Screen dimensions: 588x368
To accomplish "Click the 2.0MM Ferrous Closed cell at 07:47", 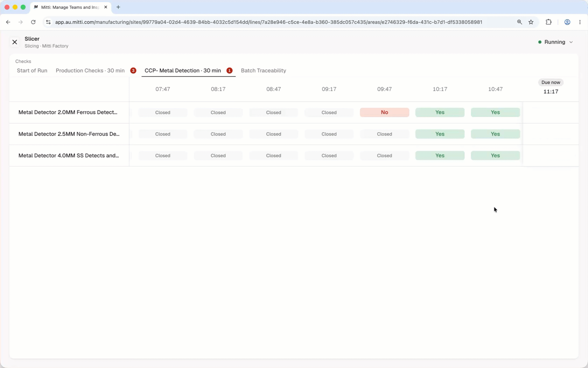I will click(x=163, y=113).
